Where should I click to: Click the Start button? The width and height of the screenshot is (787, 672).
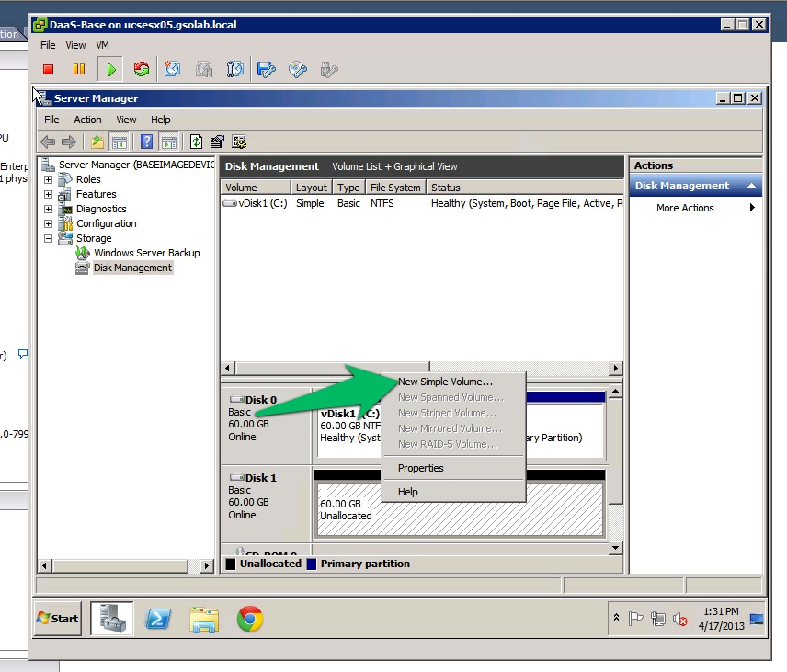58,619
